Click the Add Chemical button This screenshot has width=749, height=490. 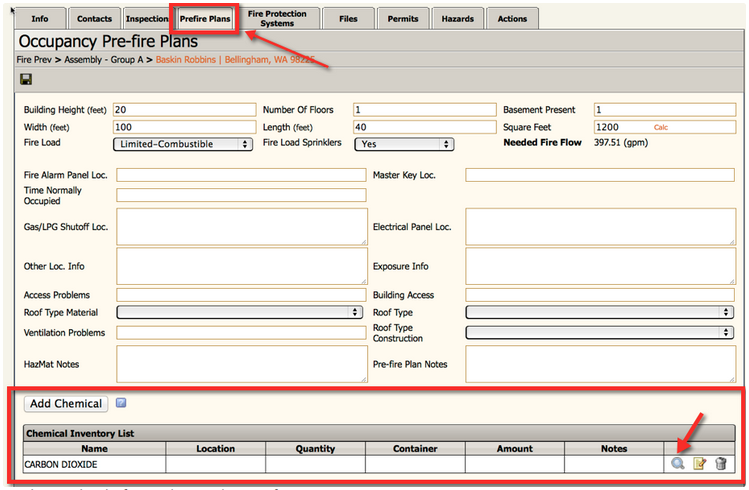tap(66, 404)
